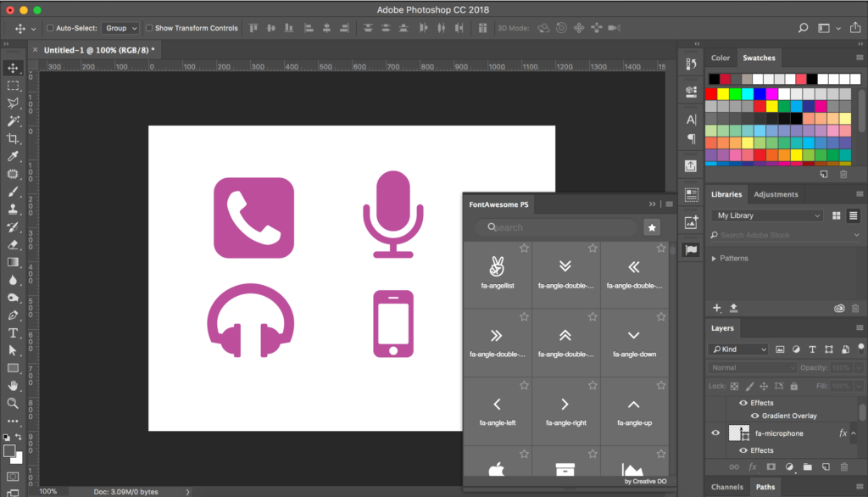Enable the Auto-Select checkbox
The width and height of the screenshot is (868, 497).
pos(50,28)
